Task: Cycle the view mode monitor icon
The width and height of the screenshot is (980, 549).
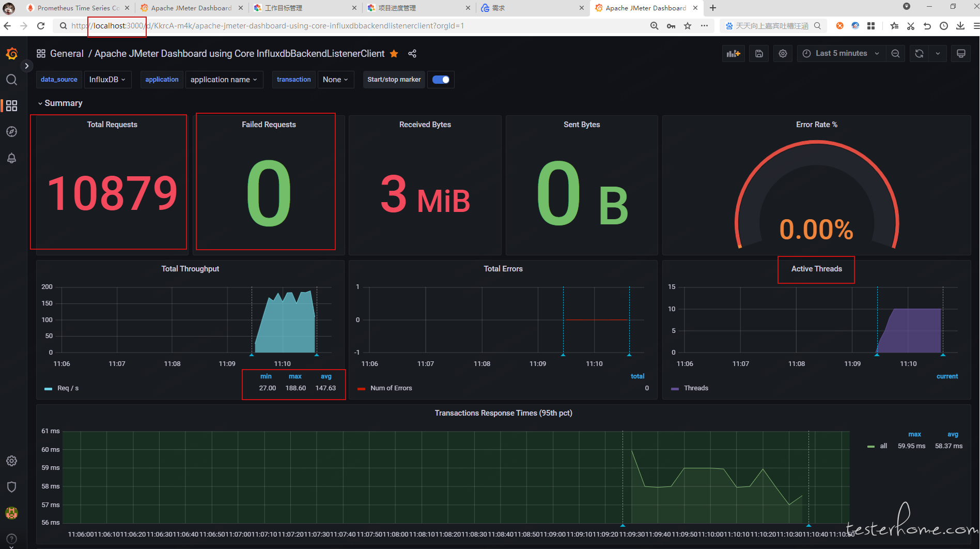Action: (x=961, y=54)
